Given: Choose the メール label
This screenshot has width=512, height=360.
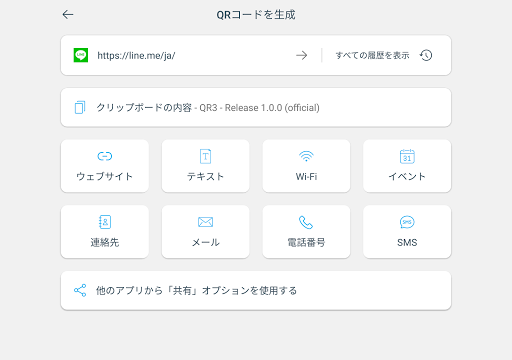Looking at the screenshot, I should (x=205, y=242).
